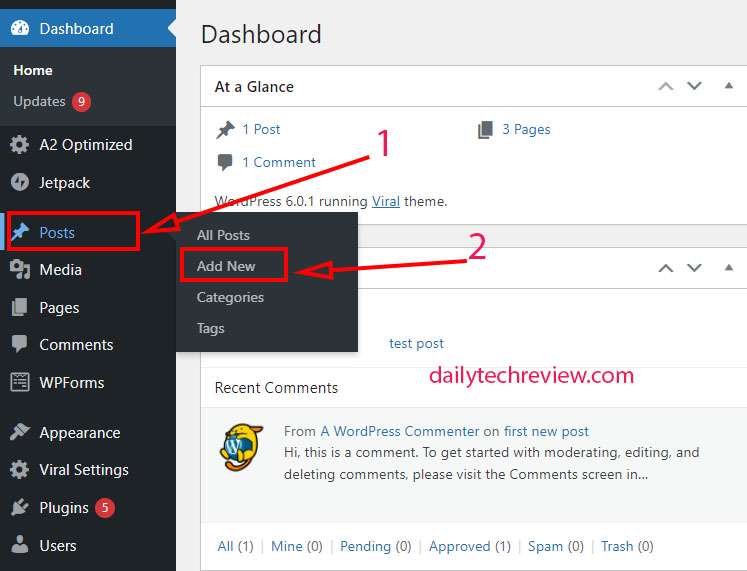
Task: Click the pages icon beside 3 Pages
Action: (485, 130)
